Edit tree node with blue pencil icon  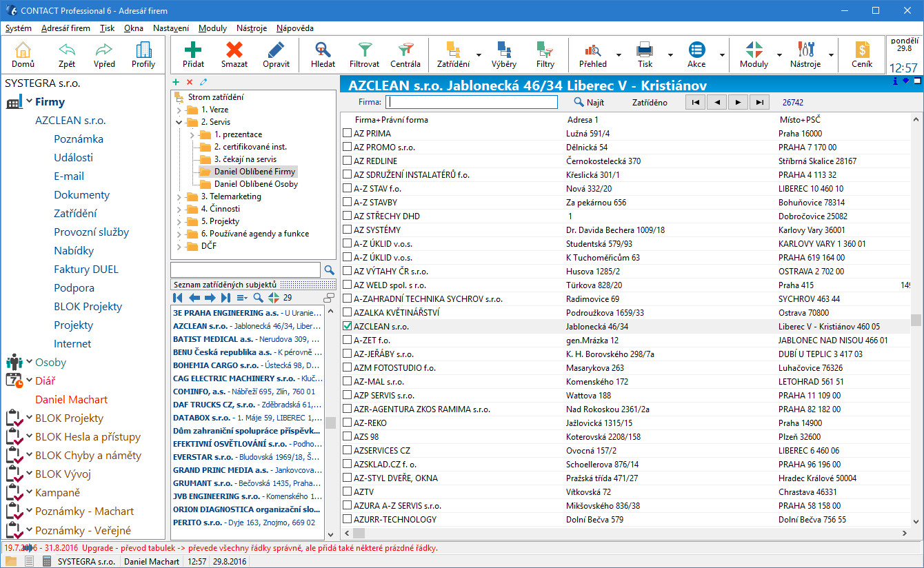click(x=203, y=82)
